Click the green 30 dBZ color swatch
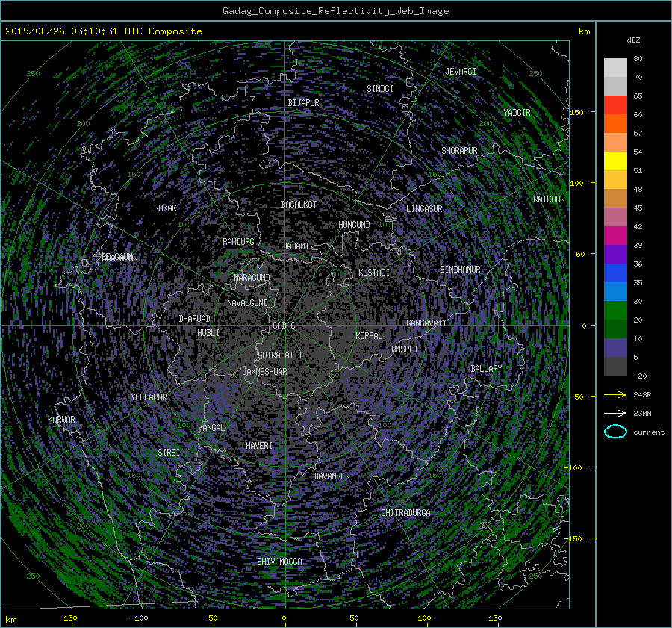Screen dimensions: 672x628 coord(615,310)
